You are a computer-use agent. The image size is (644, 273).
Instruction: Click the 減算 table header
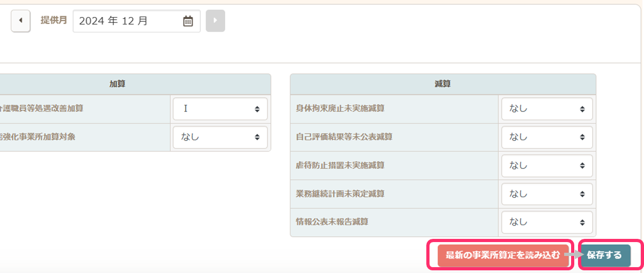pyautogui.click(x=443, y=84)
